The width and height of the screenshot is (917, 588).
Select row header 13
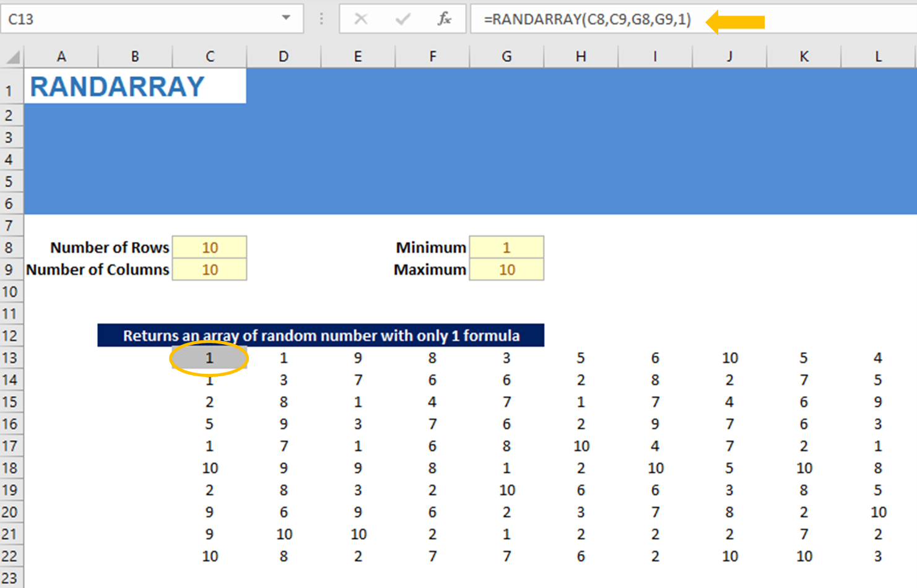[10, 358]
